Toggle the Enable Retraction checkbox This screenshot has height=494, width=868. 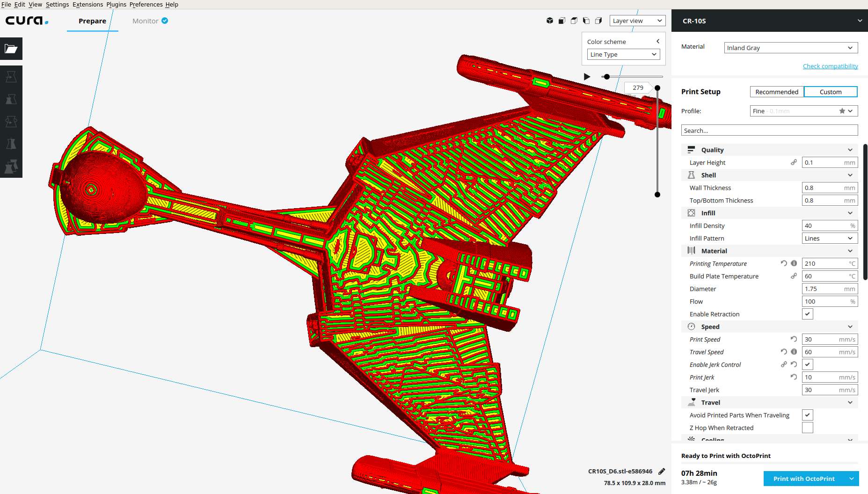(x=808, y=314)
